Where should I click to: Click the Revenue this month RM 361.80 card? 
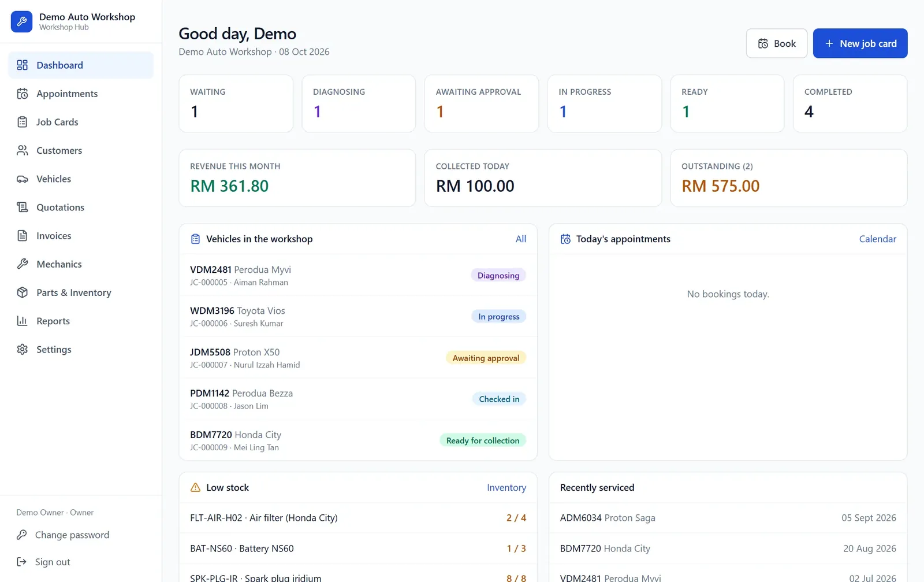click(297, 178)
